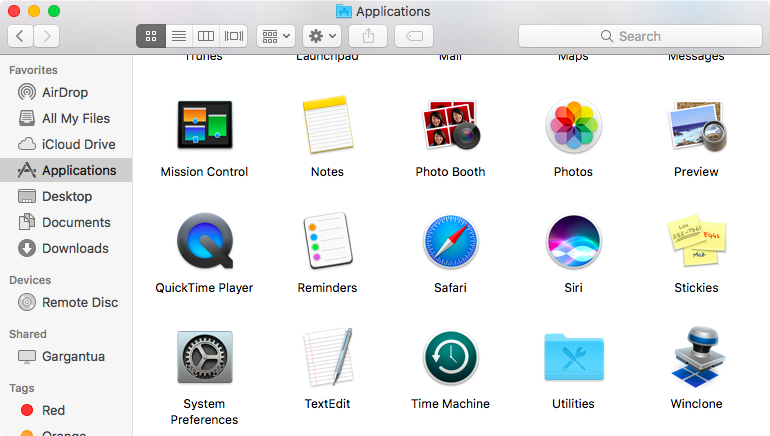Click the Search field
This screenshot has width=770, height=436.
[x=640, y=36]
